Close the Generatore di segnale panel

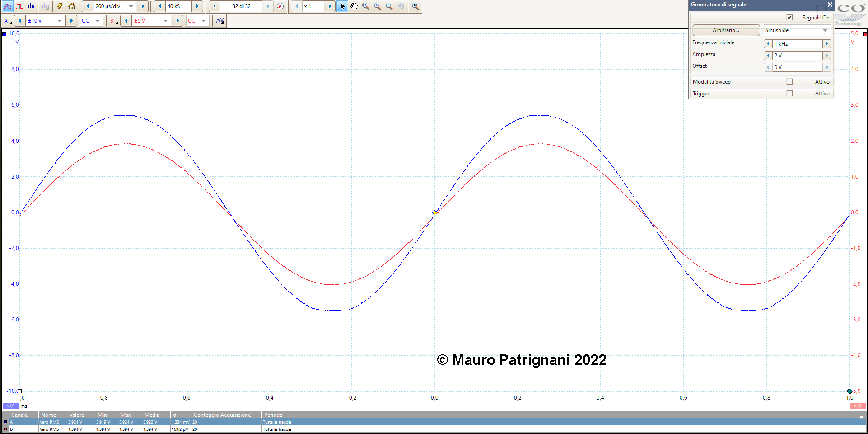click(x=830, y=5)
